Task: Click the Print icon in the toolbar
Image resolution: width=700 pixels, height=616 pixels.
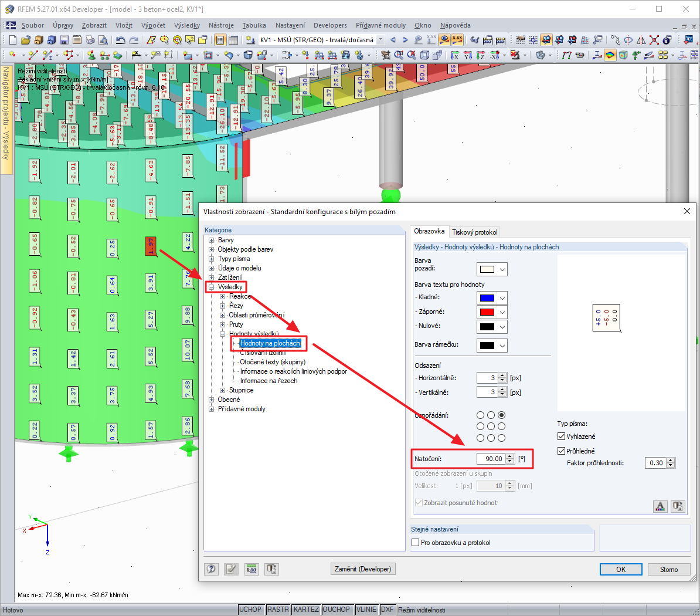Action: (x=90, y=40)
